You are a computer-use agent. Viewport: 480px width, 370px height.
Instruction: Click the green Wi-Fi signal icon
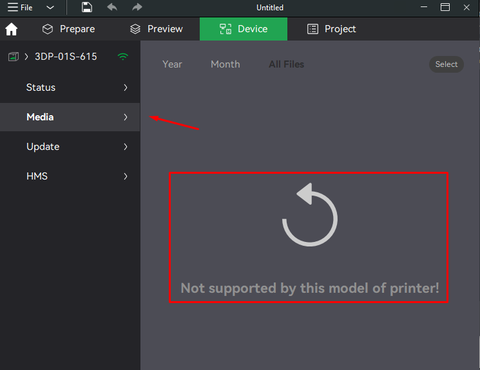[123, 56]
